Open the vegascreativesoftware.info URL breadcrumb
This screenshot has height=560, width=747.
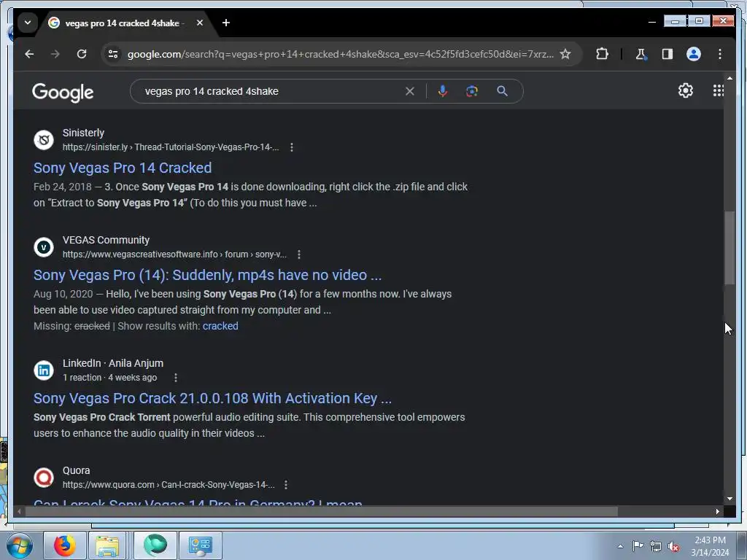(174, 254)
